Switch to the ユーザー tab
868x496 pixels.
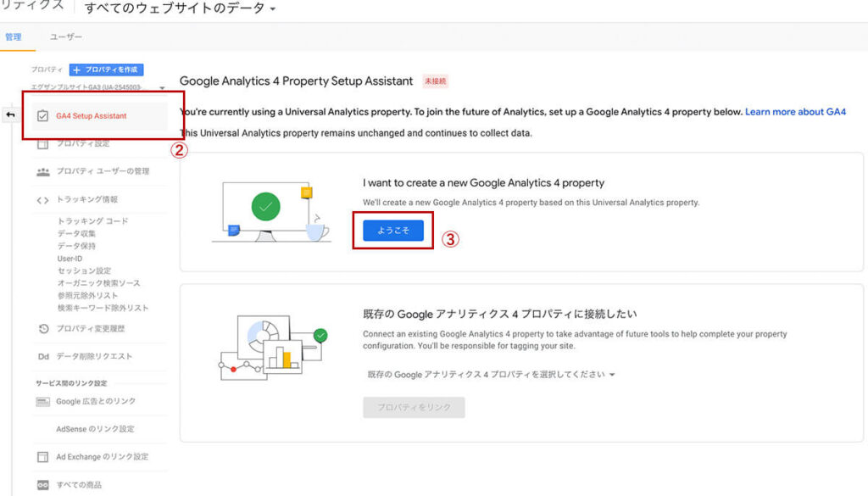66,37
